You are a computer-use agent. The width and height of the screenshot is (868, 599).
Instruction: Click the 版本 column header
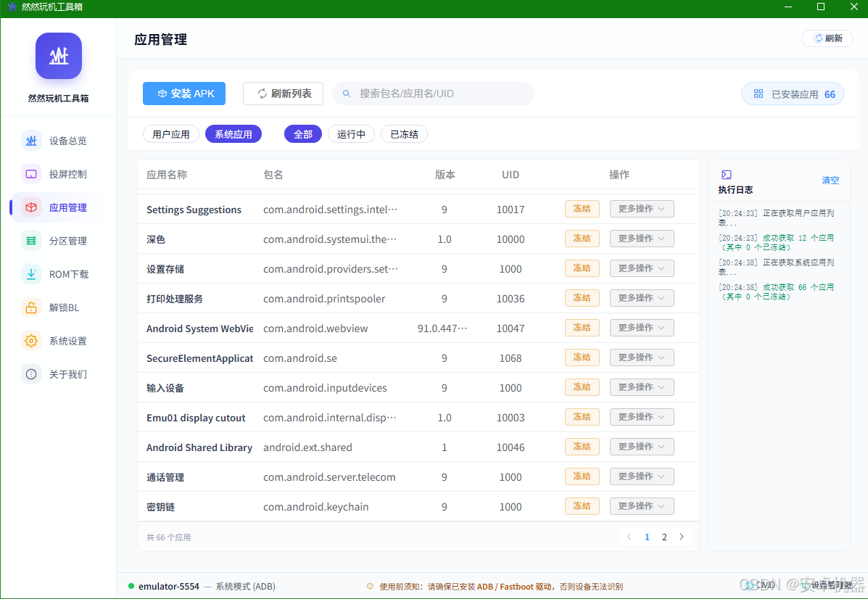pyautogui.click(x=445, y=175)
